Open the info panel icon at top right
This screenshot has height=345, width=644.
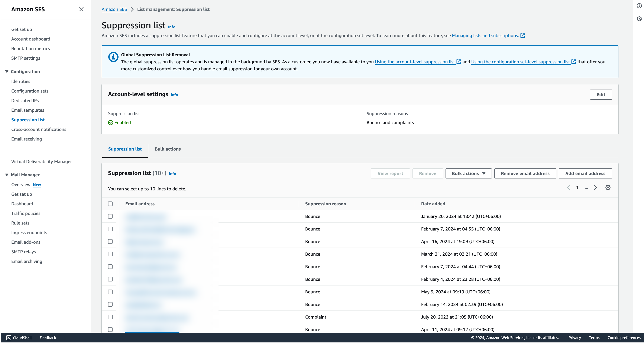pos(639,6)
